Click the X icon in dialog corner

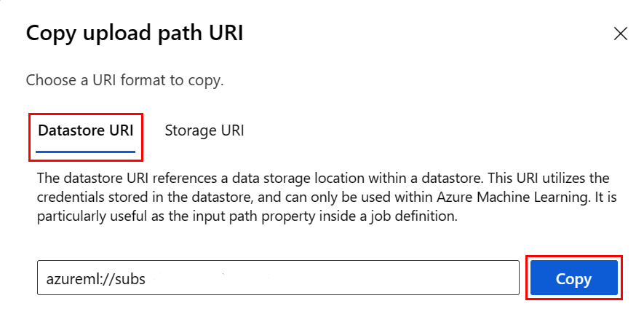pos(620,34)
